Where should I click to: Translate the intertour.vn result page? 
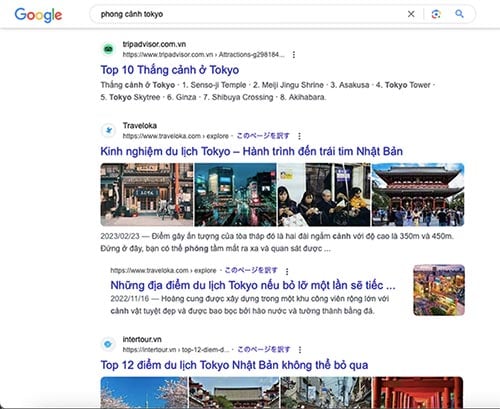tap(264, 349)
